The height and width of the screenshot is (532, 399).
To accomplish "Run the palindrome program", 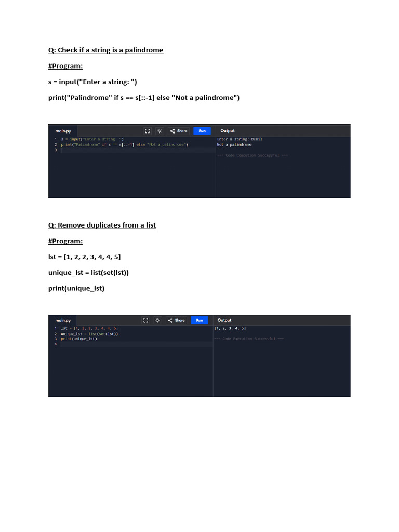I will pyautogui.click(x=202, y=131).
